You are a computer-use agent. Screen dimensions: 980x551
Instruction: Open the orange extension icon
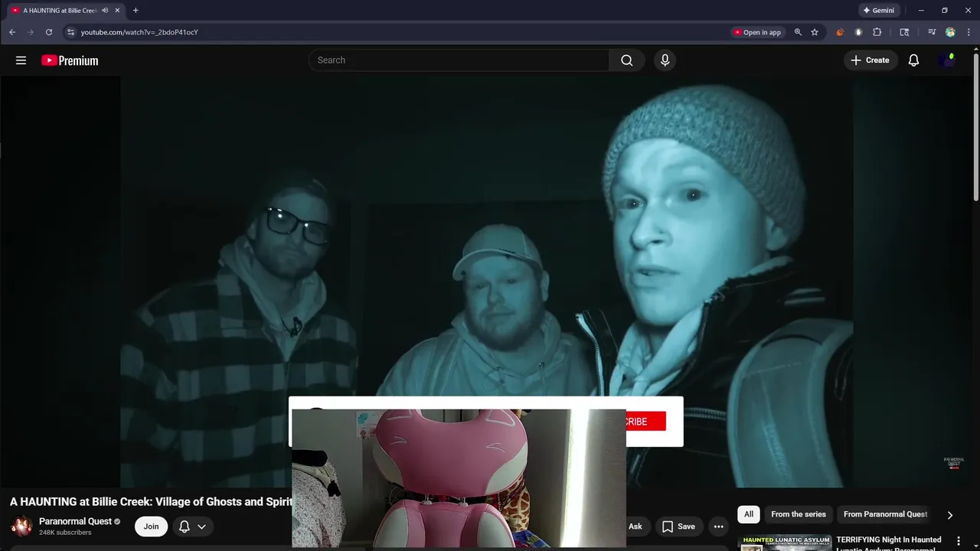[840, 32]
